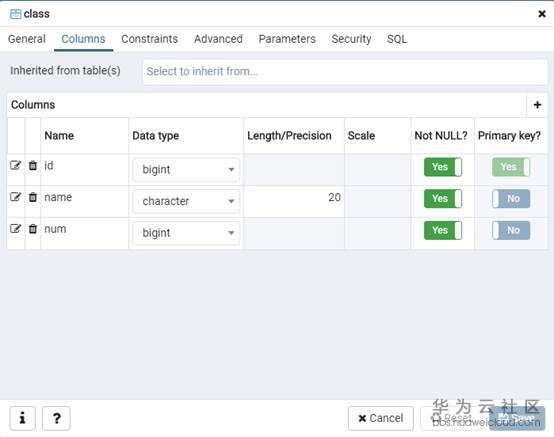Edit the name column row
This screenshot has height=437, width=554.
(x=15, y=197)
